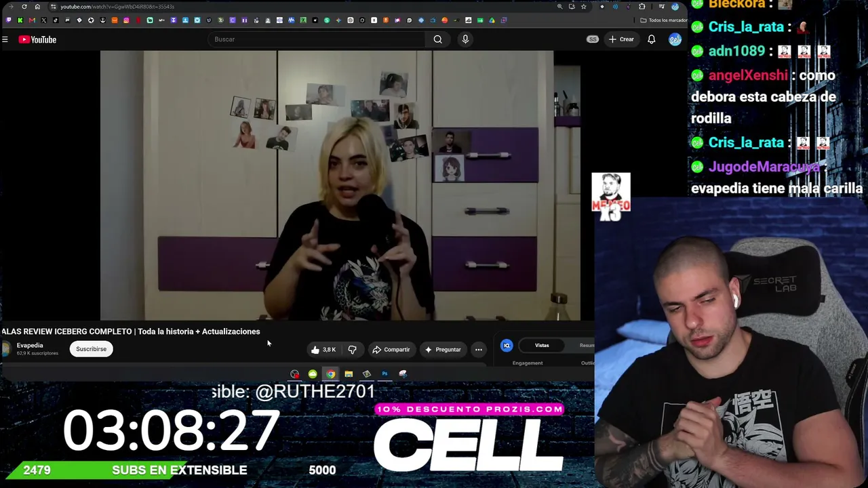Open Chrome profile avatar
868x488 pixels.
(x=675, y=7)
